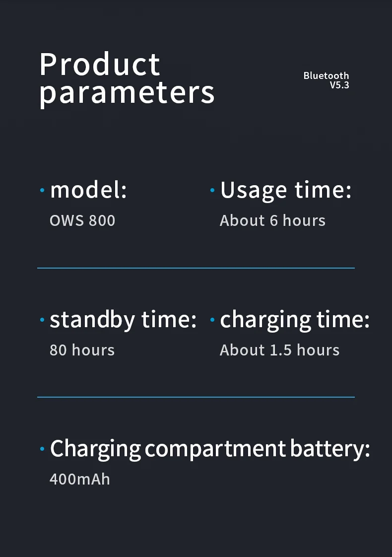The width and height of the screenshot is (392, 557).
Task: Click the divider below the standby row
Action: (x=196, y=397)
